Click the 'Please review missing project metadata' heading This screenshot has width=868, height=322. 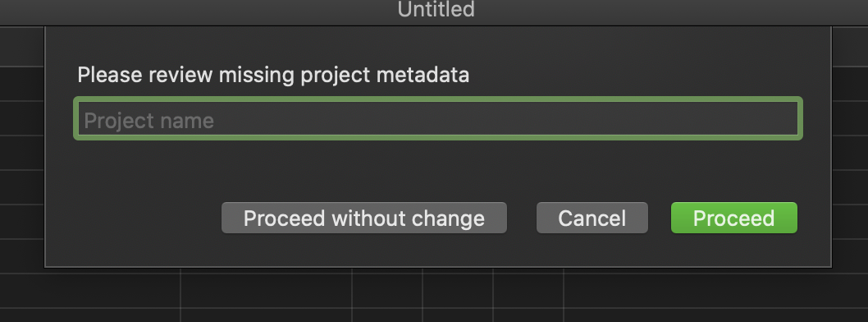coord(273,75)
